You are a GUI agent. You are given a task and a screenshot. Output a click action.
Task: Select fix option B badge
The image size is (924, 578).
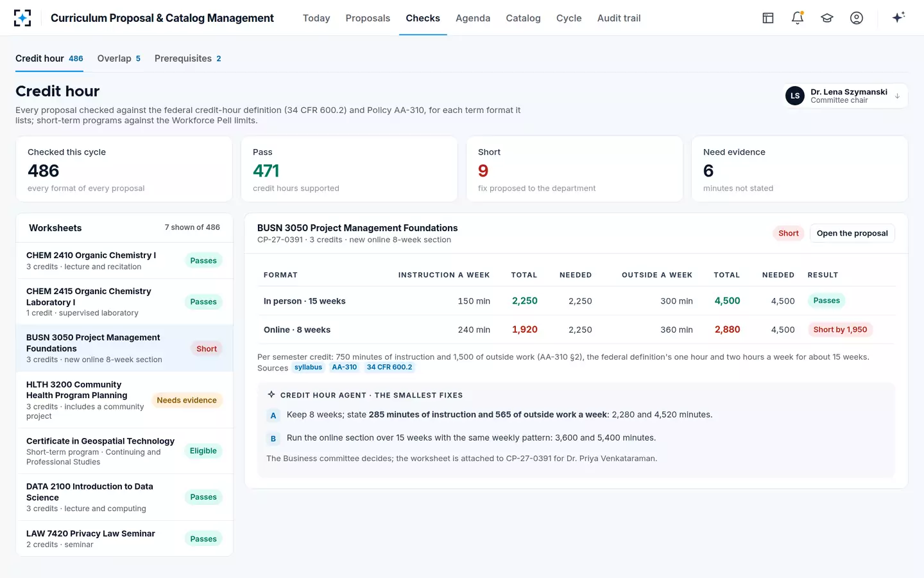point(273,439)
